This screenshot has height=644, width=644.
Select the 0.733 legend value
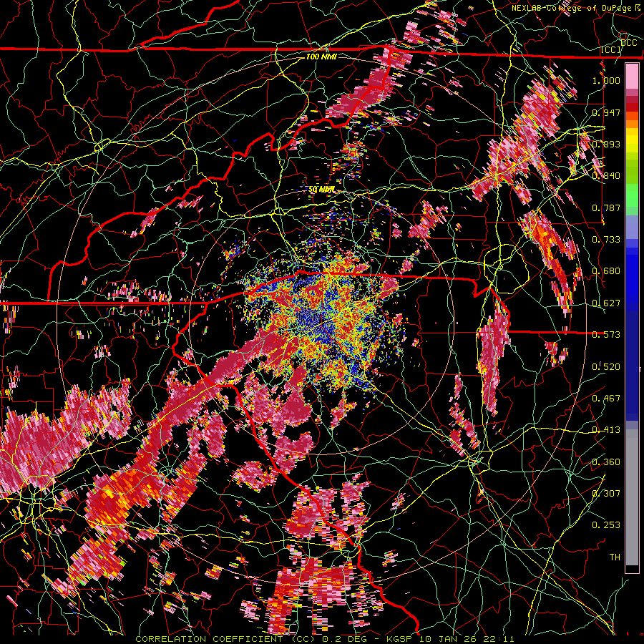coord(606,240)
